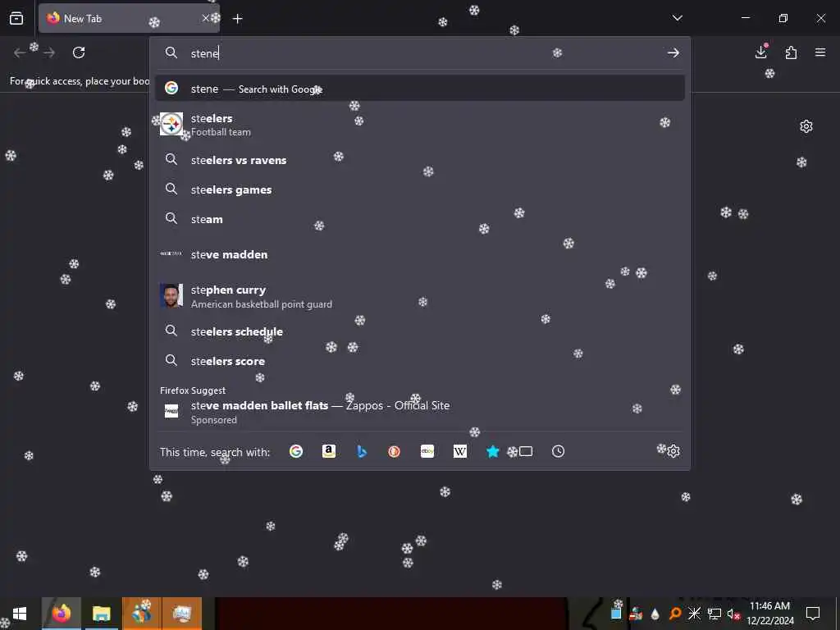Viewport: 840px width, 630px height.
Task: Search history using the clock icon
Action: pyautogui.click(x=558, y=452)
